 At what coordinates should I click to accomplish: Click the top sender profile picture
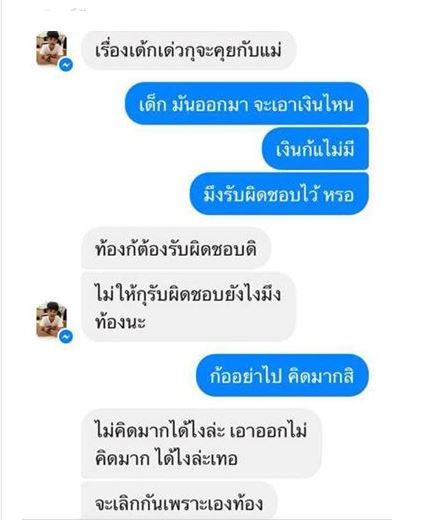[x=52, y=48]
